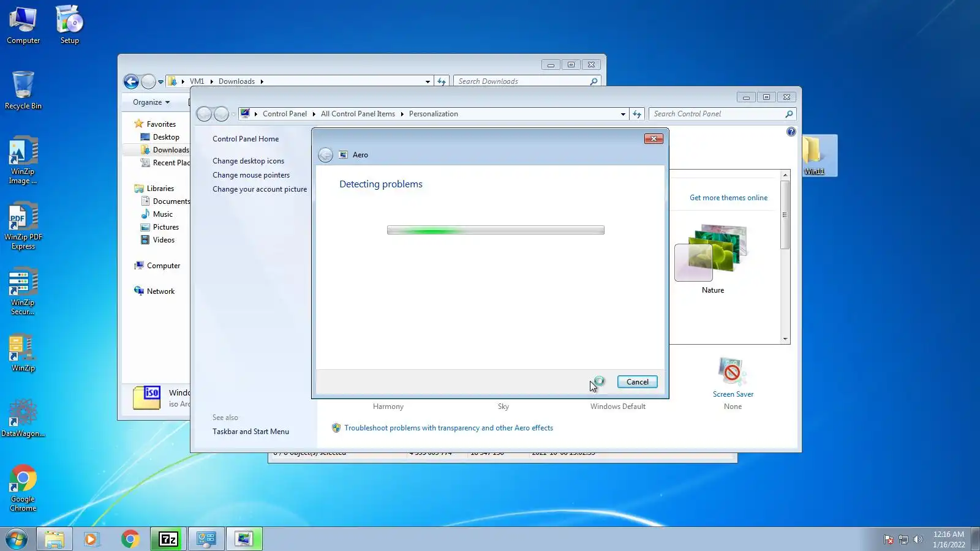
Task: Click the taskbar clock and date
Action: point(949,539)
